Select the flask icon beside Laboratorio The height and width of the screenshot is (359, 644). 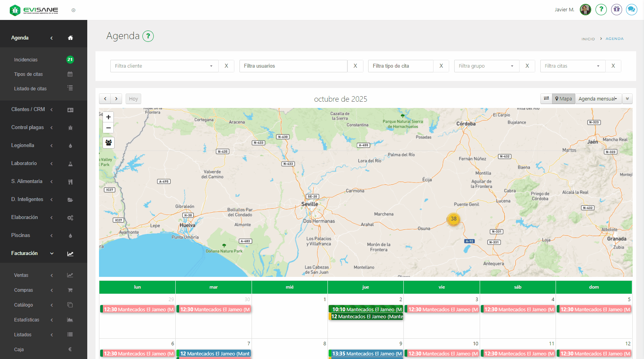[70, 164]
